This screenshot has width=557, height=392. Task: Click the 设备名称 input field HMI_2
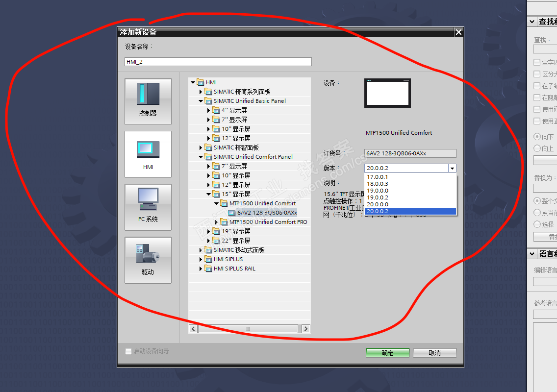click(218, 62)
